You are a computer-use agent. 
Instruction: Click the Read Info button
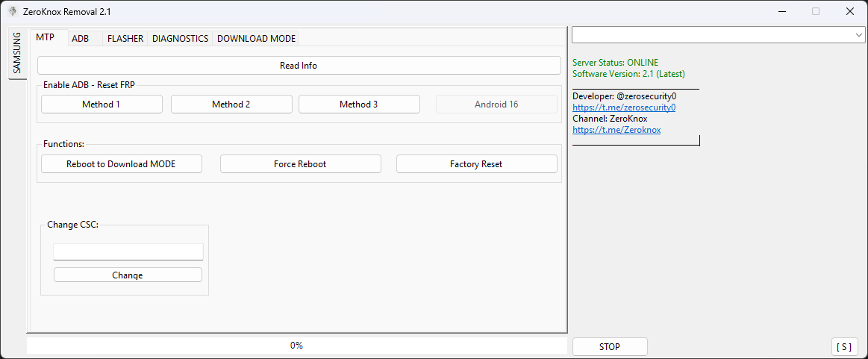(299, 65)
